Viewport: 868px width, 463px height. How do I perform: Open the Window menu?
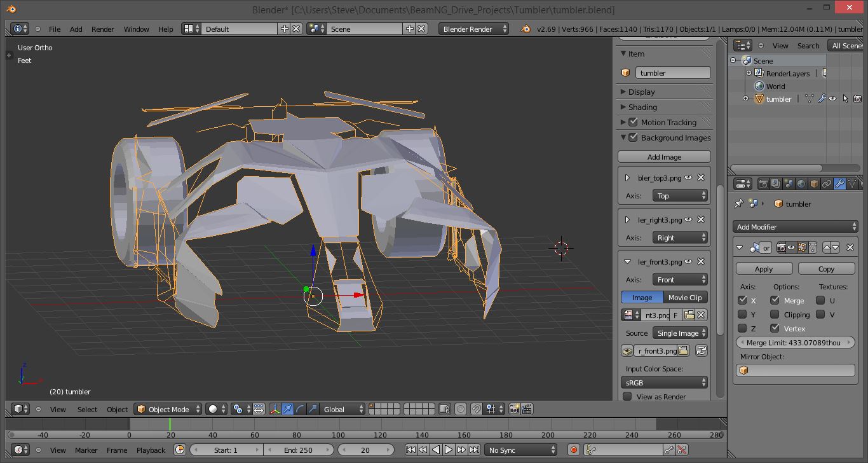[x=136, y=29]
